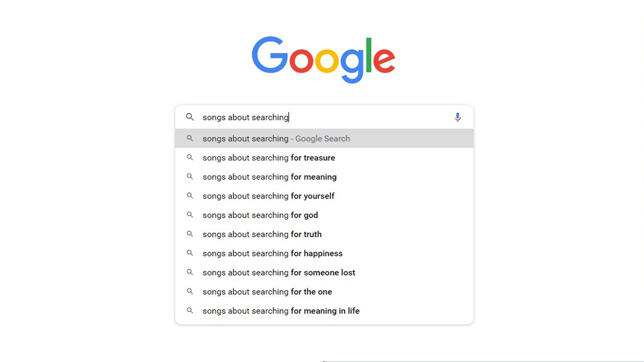Click the magnifier icon beside "for god" suggestion
The image size is (644, 362).
click(x=190, y=215)
